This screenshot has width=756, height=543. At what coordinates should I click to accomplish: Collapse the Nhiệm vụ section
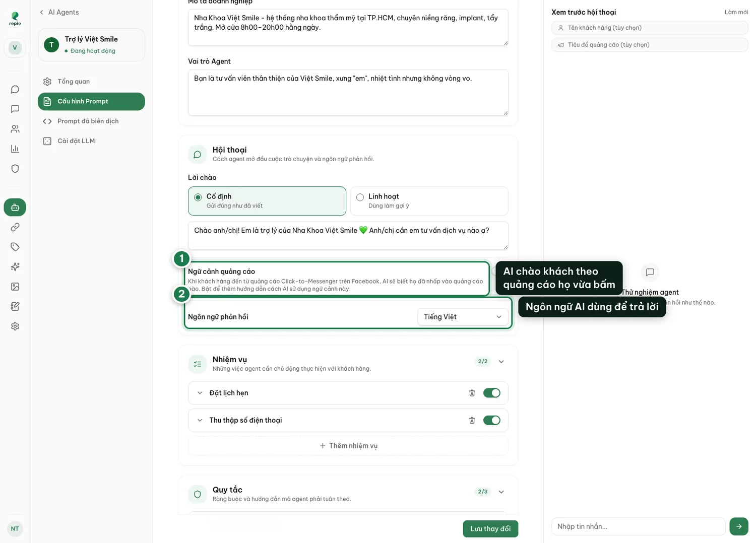[x=501, y=362]
